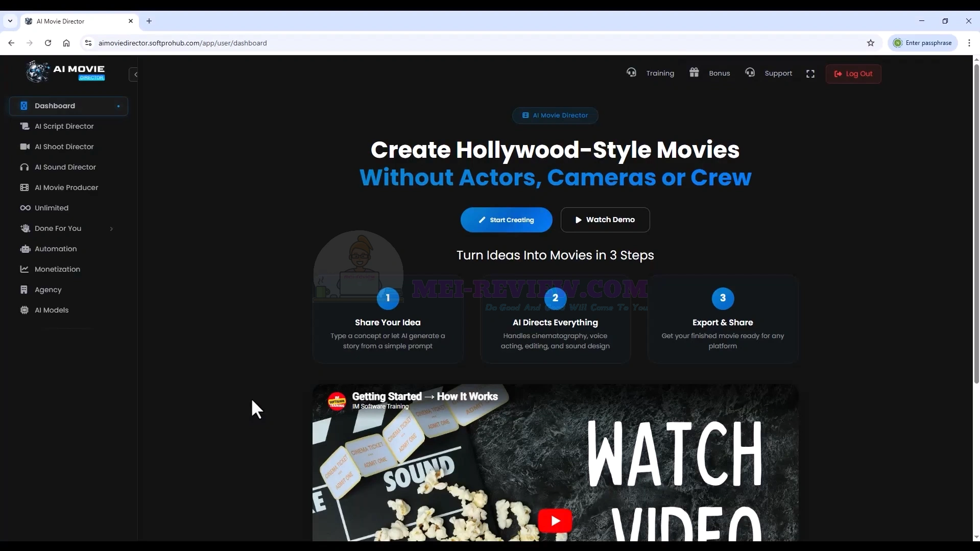This screenshot has height=551, width=980.
Task: Open AI Shoot Director menu item
Action: (x=68, y=147)
